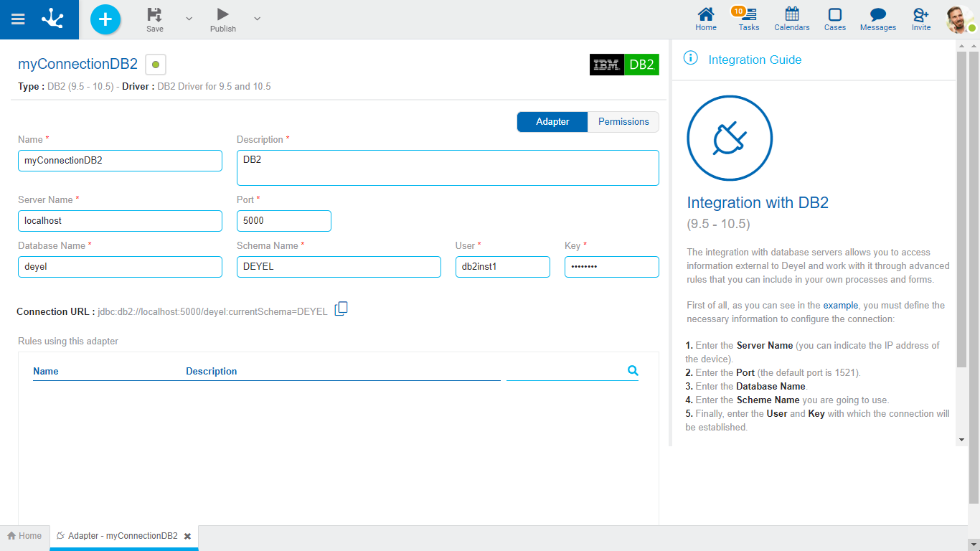Toggle the adapter status indicator
The image size is (980, 551).
tap(155, 64)
